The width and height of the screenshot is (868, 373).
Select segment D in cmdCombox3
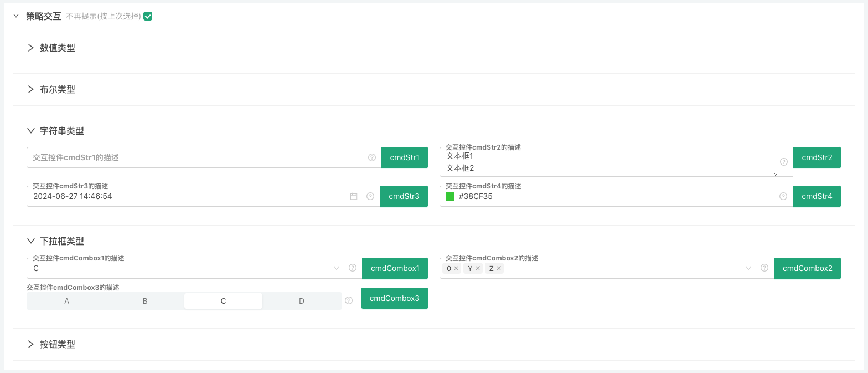pyautogui.click(x=302, y=301)
